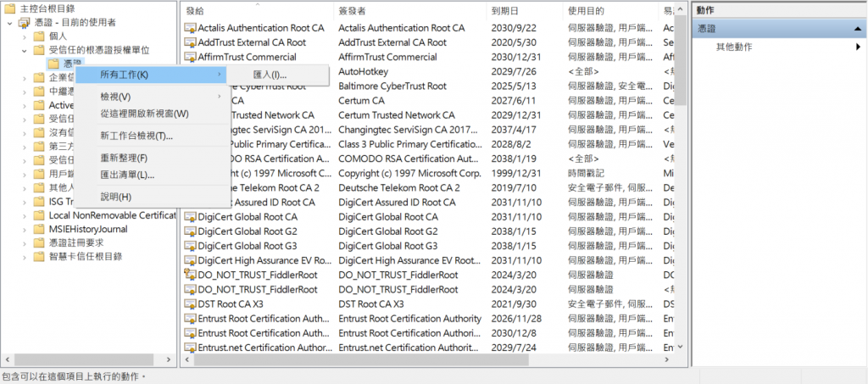Click the AddTrust External CA Root certificate icon
This screenshot has height=384, width=868.
point(190,42)
